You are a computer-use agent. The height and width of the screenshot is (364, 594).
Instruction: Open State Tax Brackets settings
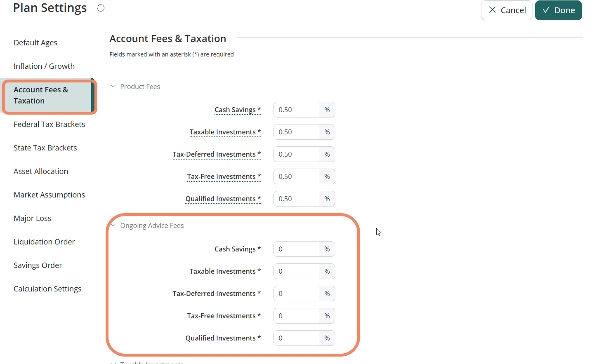45,148
